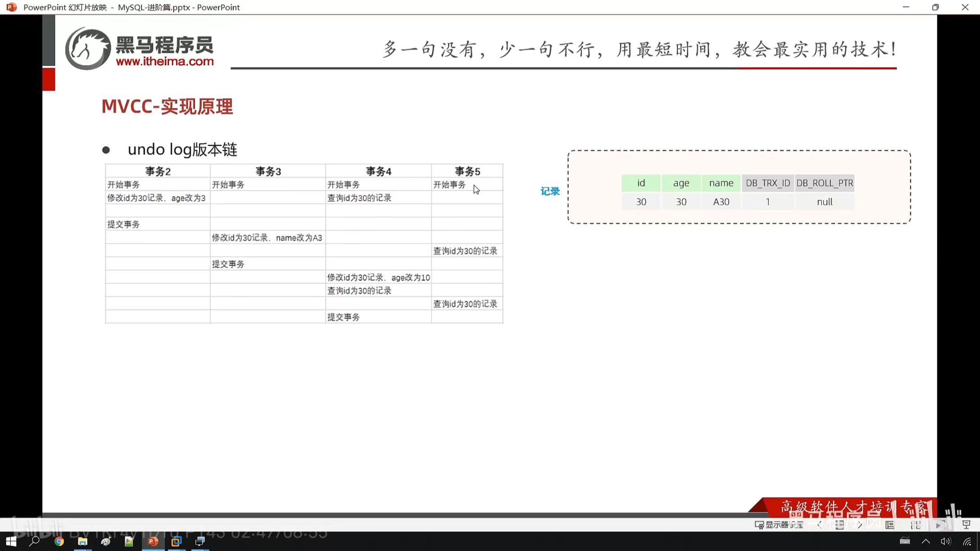Open VMware Workstation from taskbar
The image size is (980, 551).
pos(176,541)
